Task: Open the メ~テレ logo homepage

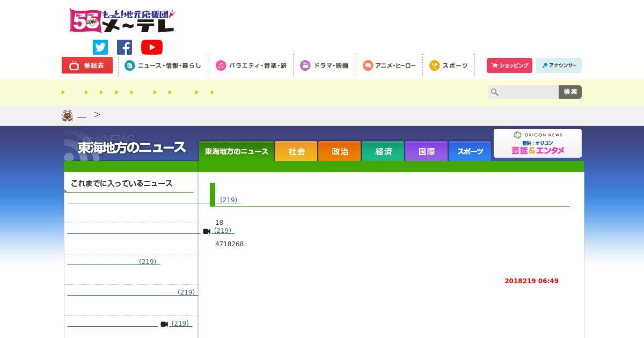Action: (122, 21)
